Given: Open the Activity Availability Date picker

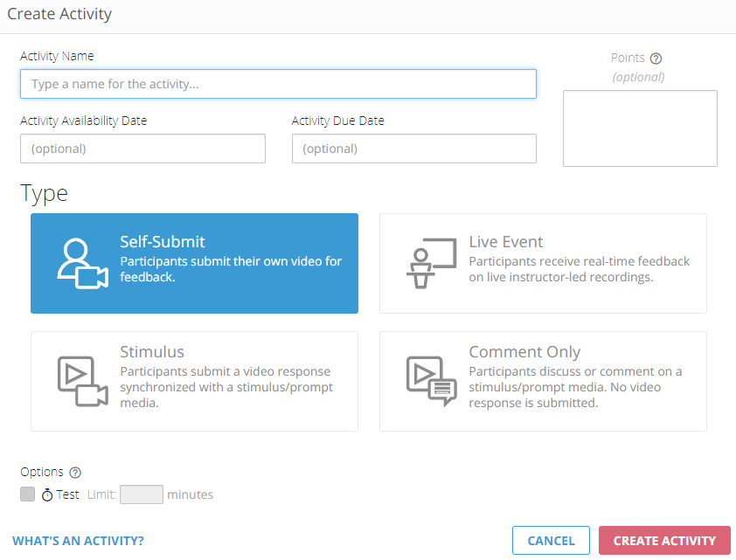Looking at the screenshot, I should [x=142, y=149].
